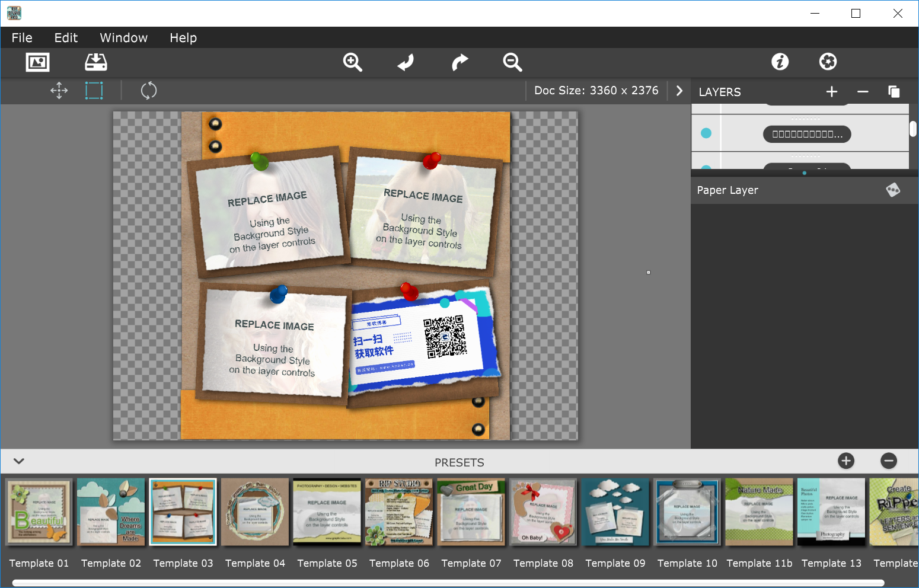Open the Help menu

click(x=183, y=37)
